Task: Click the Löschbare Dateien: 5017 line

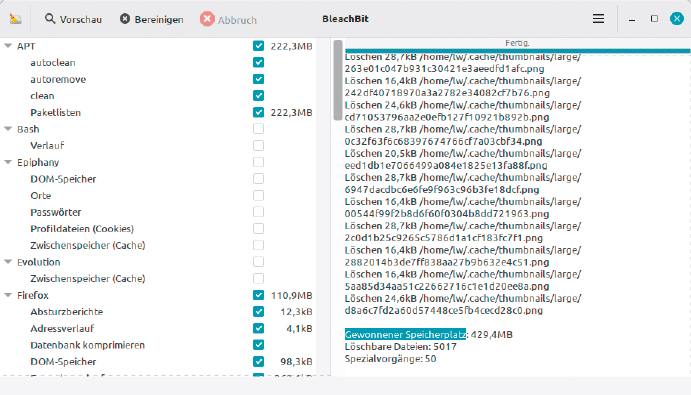Action: point(401,347)
